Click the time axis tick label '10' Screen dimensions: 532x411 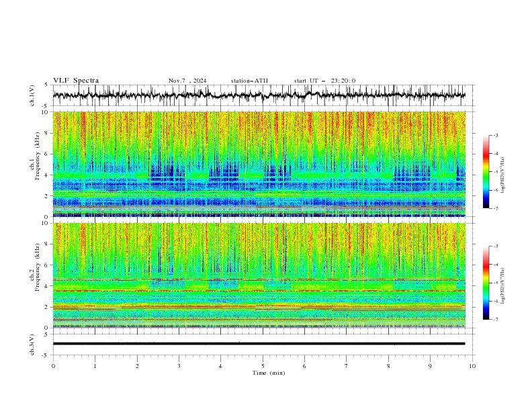[472, 366]
